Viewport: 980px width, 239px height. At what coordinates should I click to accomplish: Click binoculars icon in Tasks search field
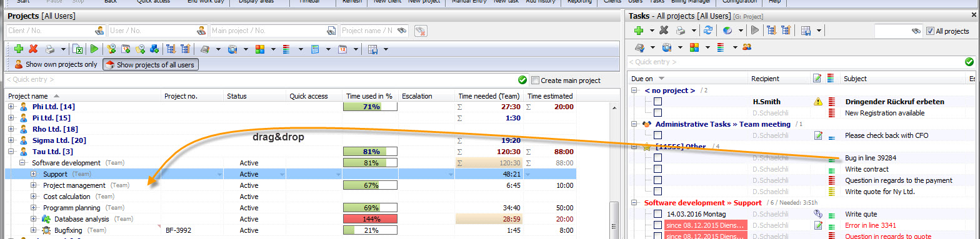[916, 31]
